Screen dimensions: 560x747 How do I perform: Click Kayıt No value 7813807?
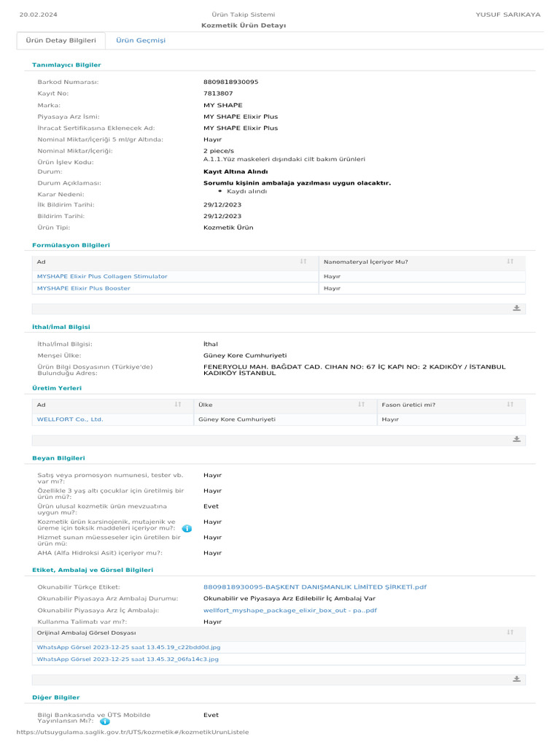(x=218, y=93)
